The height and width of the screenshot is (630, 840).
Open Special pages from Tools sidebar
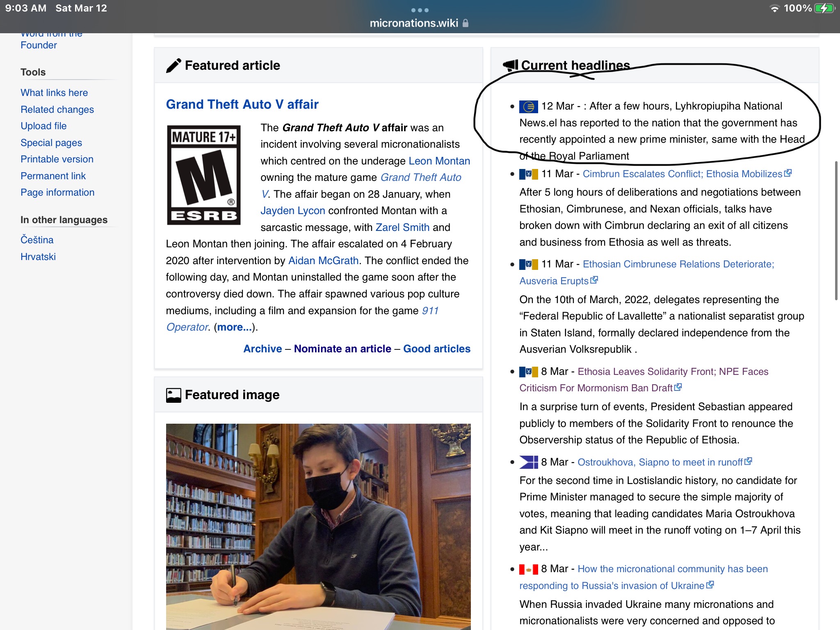[x=51, y=143]
